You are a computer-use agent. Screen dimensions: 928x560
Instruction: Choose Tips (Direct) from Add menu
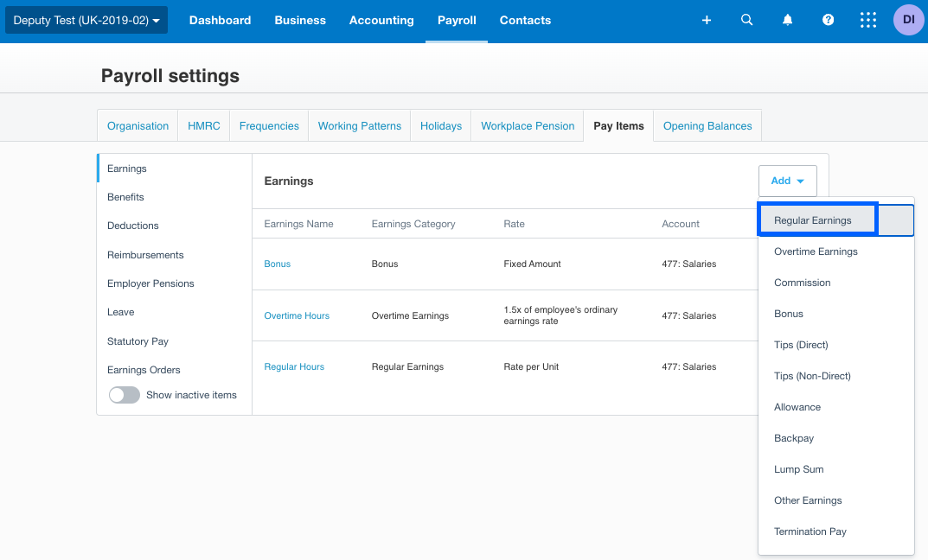click(x=835, y=345)
